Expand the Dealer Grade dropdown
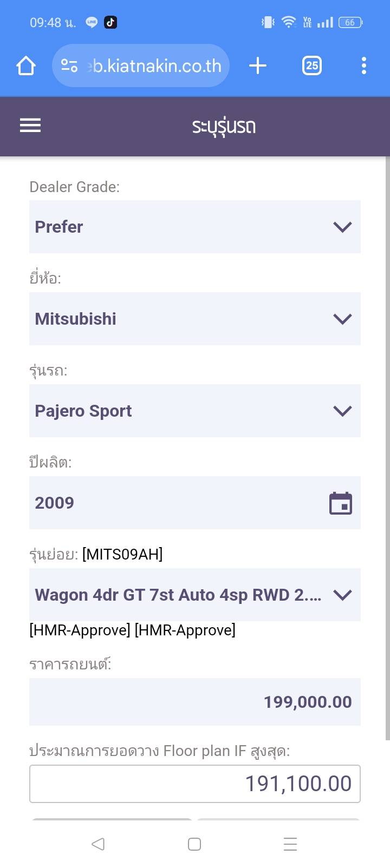Screen dimensions: 390x868 [x=194, y=227]
